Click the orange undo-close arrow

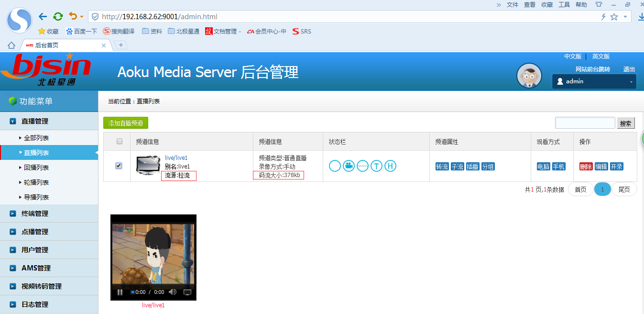(x=73, y=16)
